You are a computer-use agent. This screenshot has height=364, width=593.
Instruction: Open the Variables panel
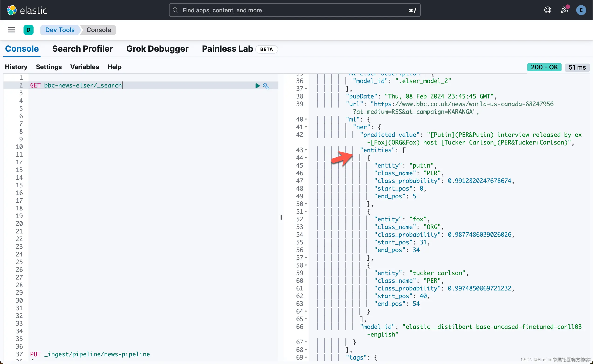[x=85, y=67]
